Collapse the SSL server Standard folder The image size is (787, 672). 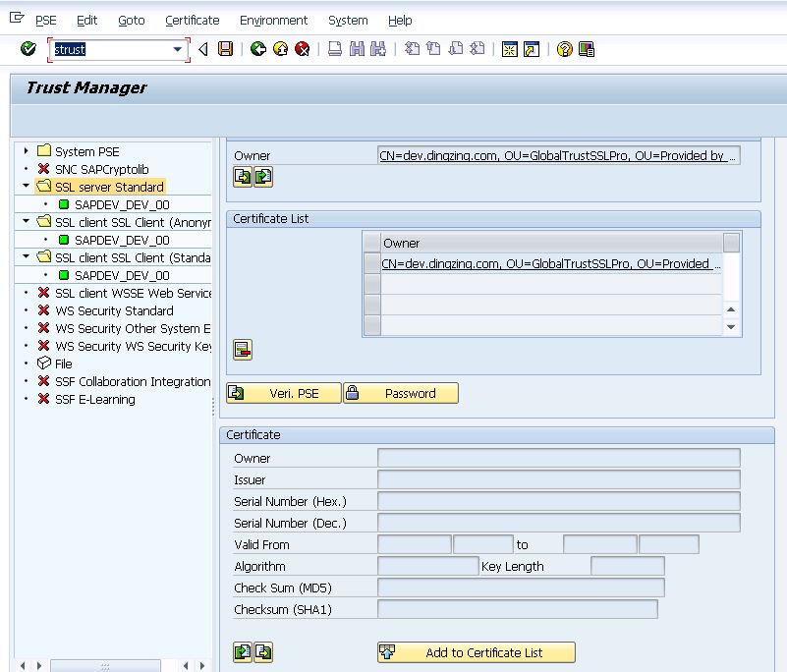(x=28, y=187)
